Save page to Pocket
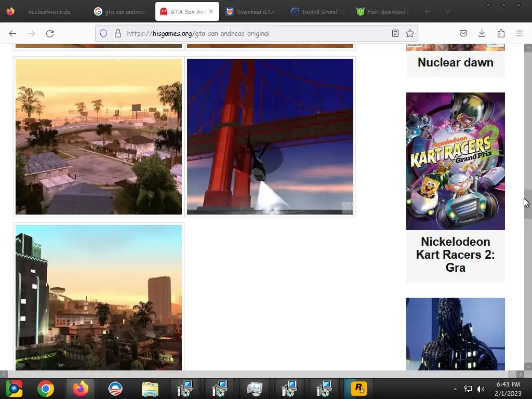 coord(463,33)
